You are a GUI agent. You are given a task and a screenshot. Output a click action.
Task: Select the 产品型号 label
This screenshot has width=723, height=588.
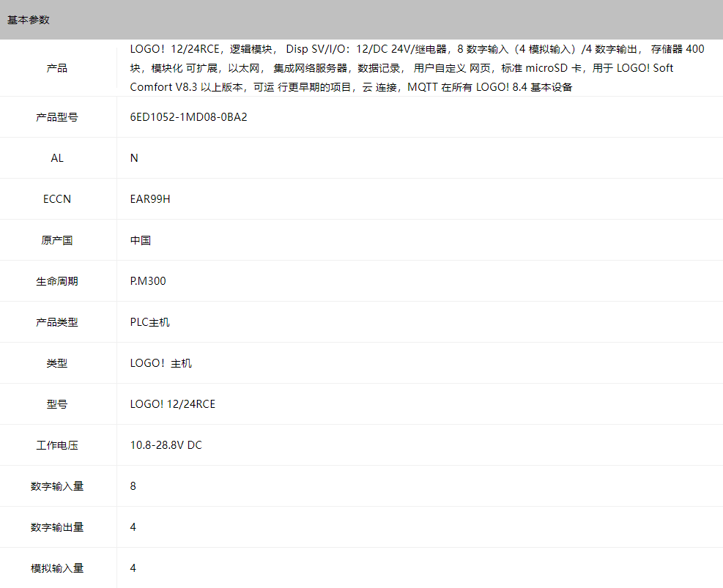[x=56, y=117]
